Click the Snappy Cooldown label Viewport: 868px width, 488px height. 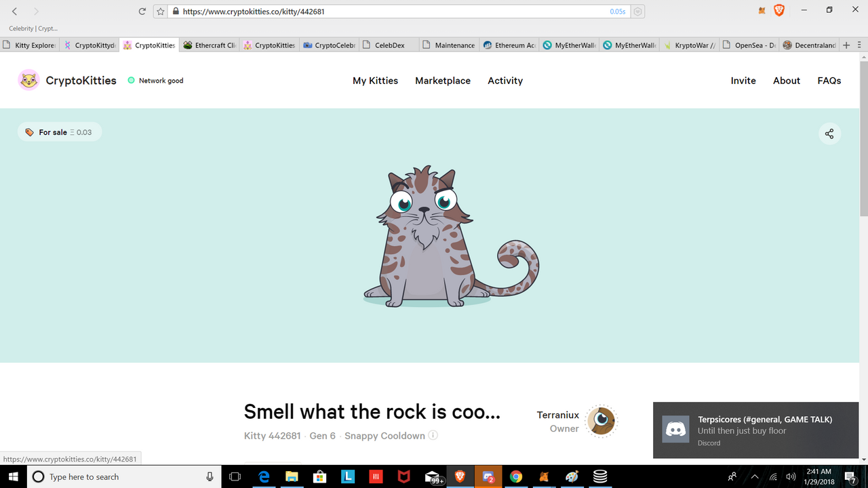(384, 436)
